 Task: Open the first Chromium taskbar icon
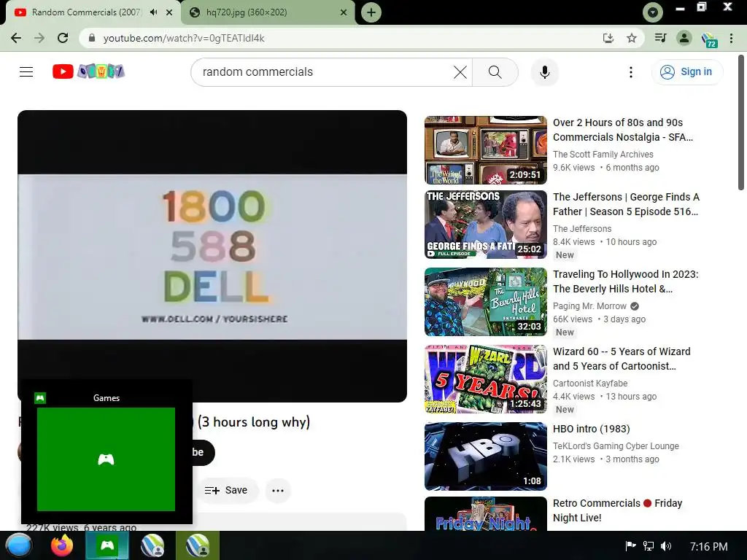[x=152, y=545]
